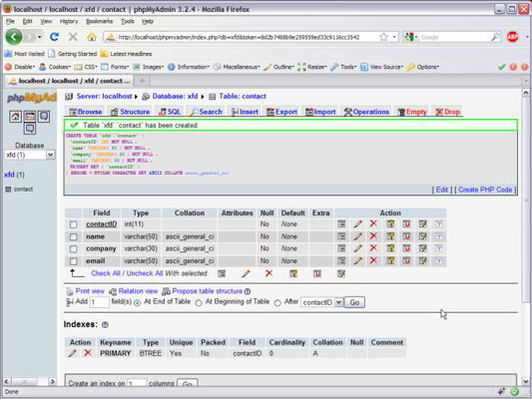Viewport: 532px width, 399px height.
Task: Open the history dropdown beside Forward
Action: [x=40, y=37]
